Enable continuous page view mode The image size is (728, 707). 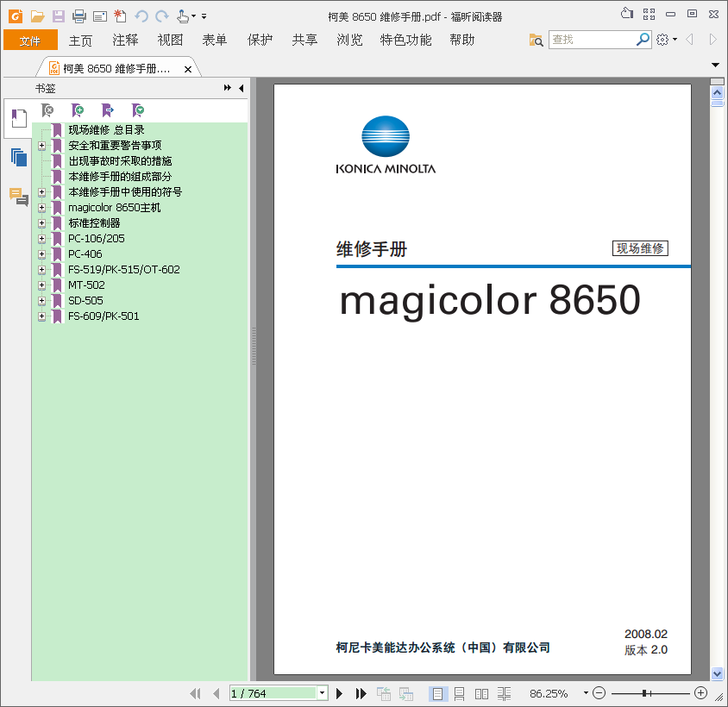459,694
